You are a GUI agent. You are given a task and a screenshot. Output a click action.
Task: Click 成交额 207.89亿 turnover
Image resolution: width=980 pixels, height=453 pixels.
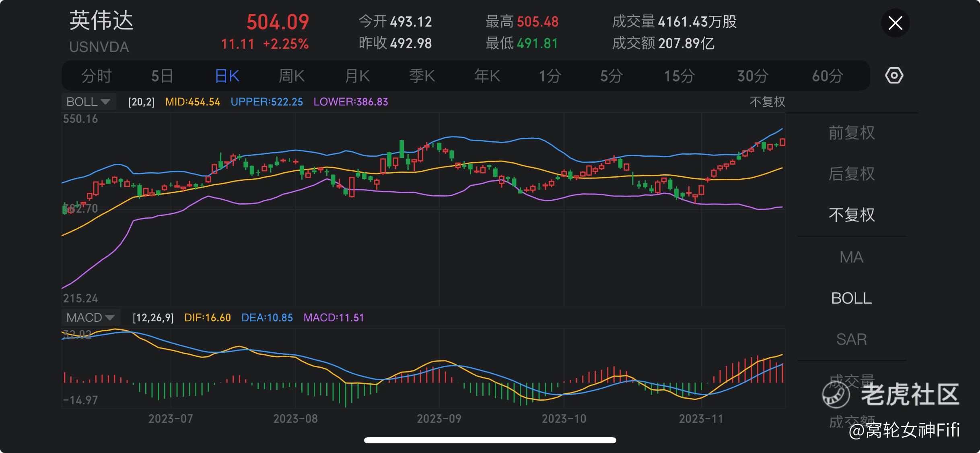(663, 43)
